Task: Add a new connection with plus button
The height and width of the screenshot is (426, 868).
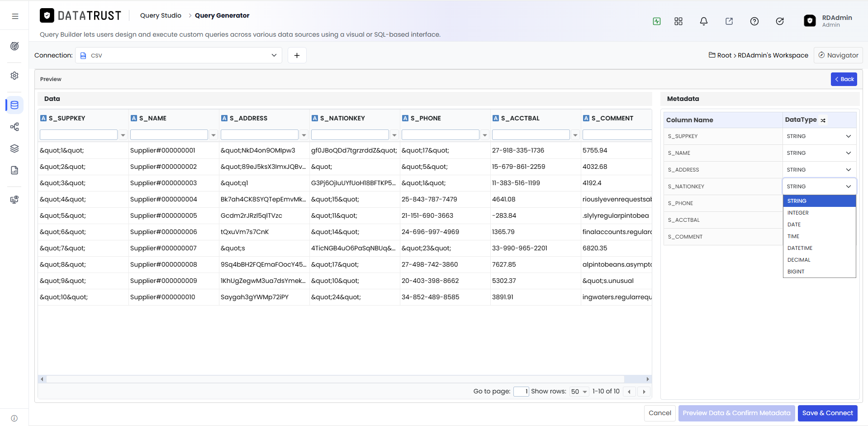Action: [x=297, y=55]
